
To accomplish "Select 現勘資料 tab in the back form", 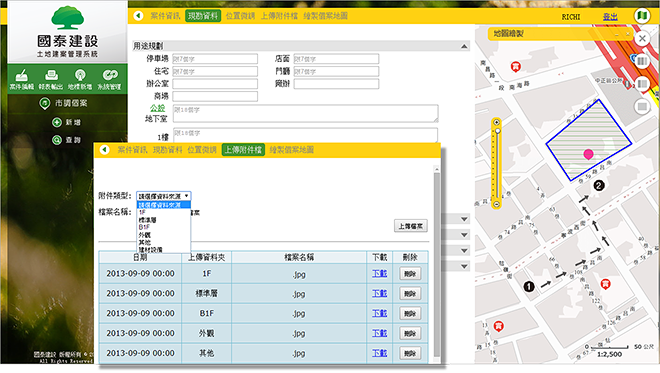I will pyautogui.click(x=203, y=16).
